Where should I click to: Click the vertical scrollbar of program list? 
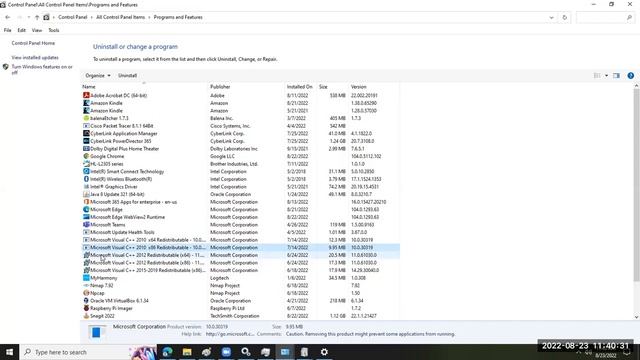(636, 184)
